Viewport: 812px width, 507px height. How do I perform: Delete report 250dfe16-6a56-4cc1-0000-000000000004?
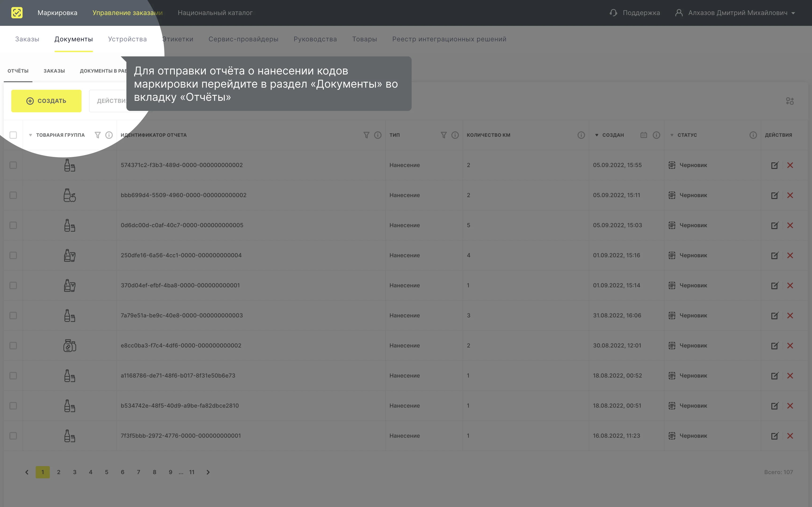(790, 255)
